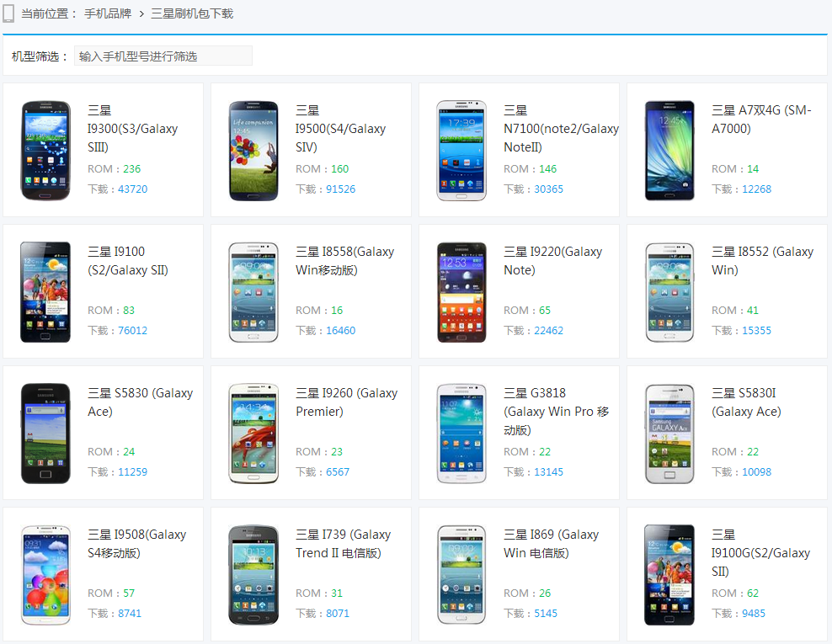The height and width of the screenshot is (644, 832).
Task: Click the download count 6567
Action: click(x=338, y=472)
